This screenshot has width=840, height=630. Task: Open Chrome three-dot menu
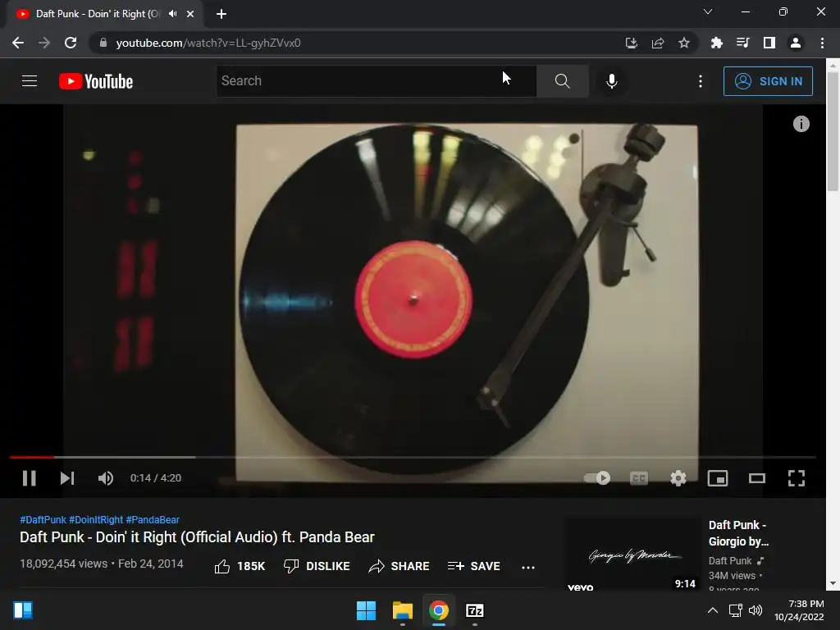[x=822, y=43]
